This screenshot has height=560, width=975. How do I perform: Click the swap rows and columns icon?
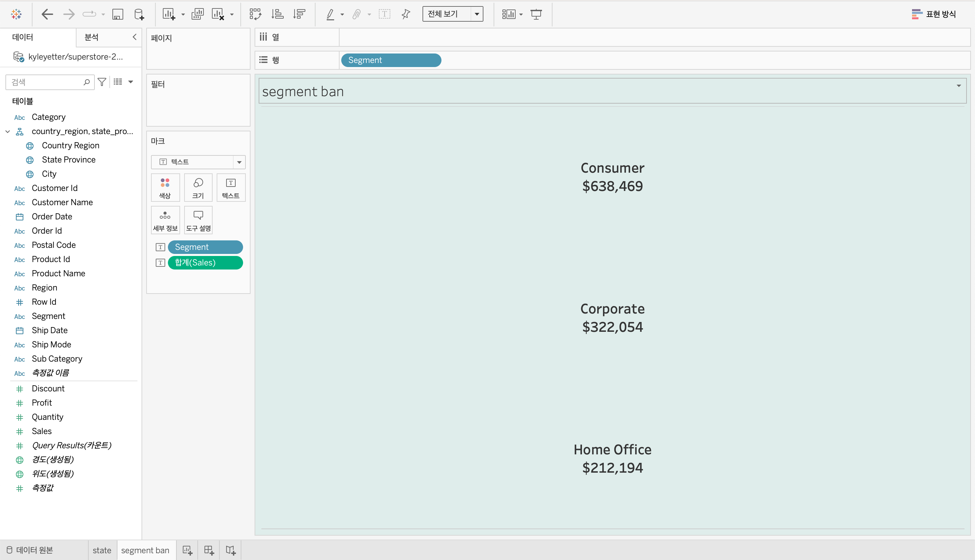(255, 14)
